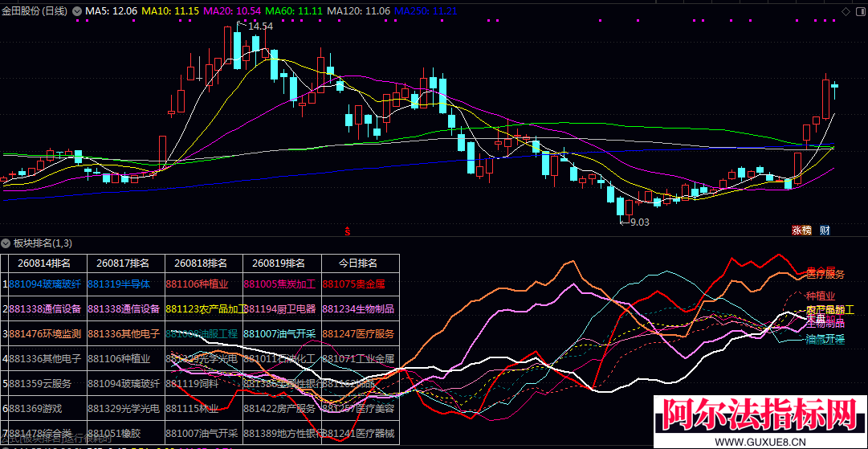Select the MA250: 11.21 label
868x449 pixels.
click(426, 11)
